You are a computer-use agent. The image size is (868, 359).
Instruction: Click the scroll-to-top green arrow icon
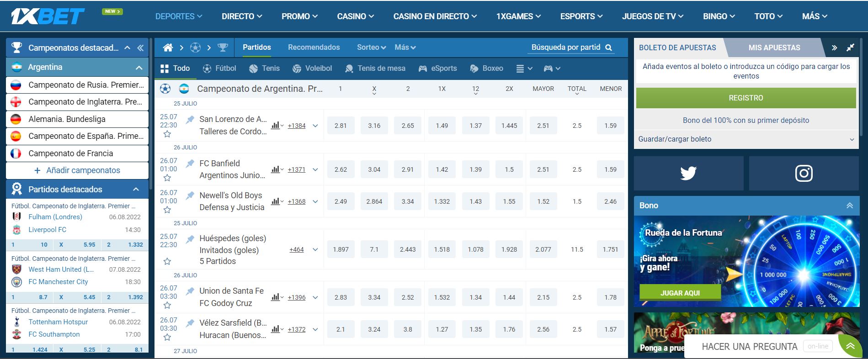click(850, 346)
